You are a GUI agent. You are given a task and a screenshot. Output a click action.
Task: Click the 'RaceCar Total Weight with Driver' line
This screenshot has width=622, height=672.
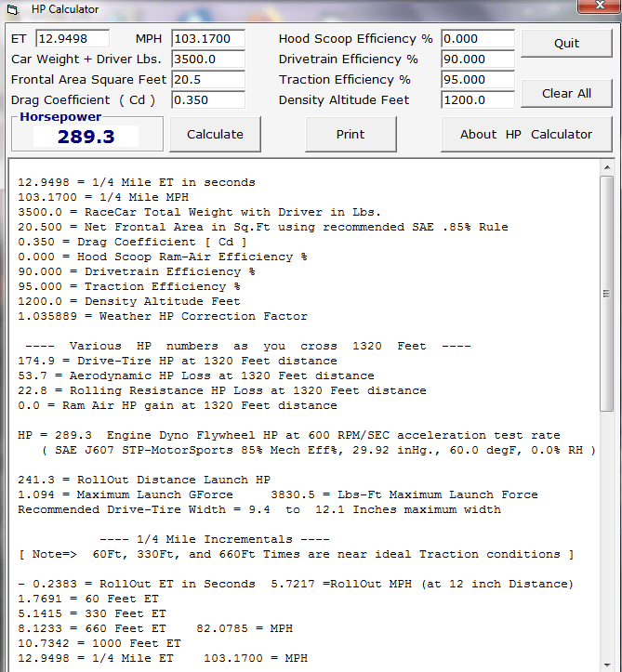coord(199,212)
